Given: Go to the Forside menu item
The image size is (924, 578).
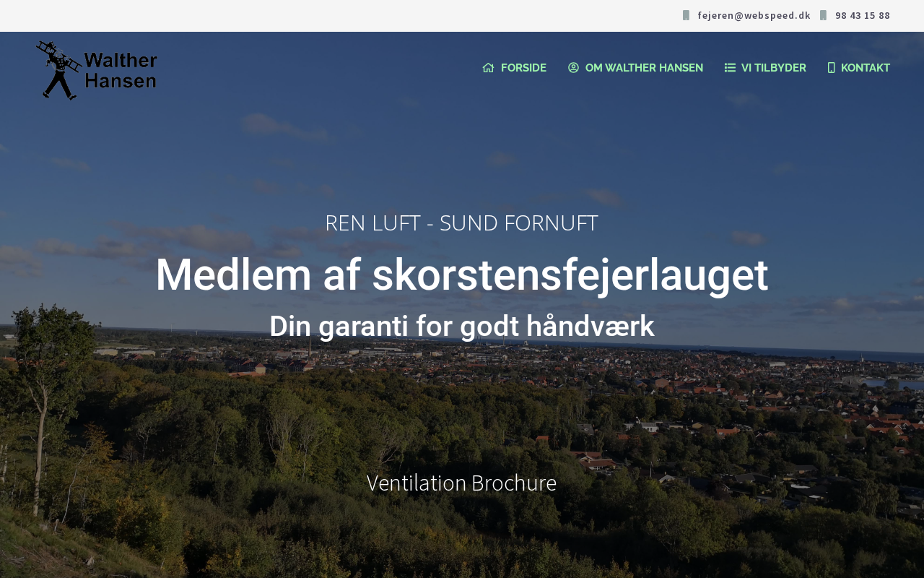Looking at the screenshot, I should coord(523,68).
